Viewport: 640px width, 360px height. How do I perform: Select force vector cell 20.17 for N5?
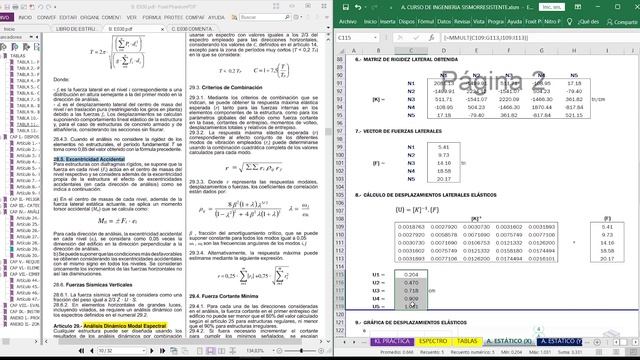point(444,179)
